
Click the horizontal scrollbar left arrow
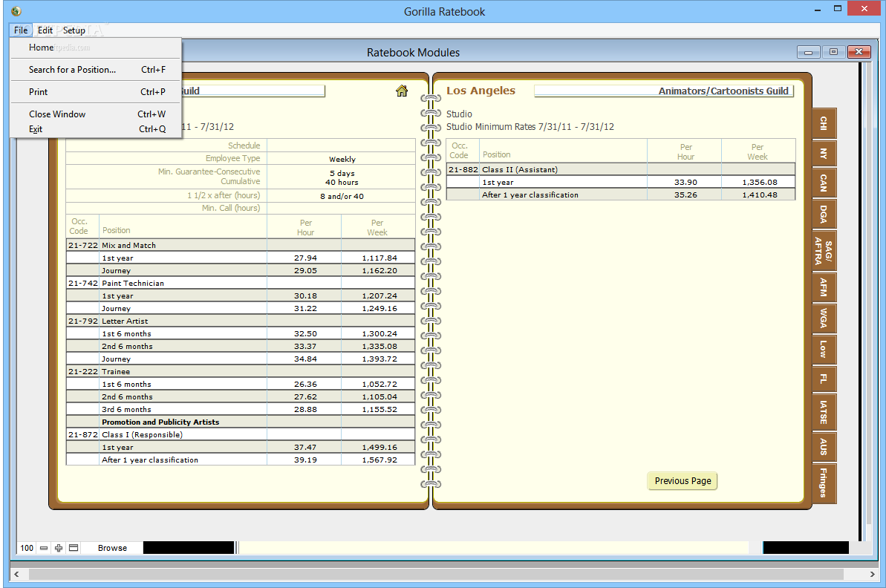pos(16,574)
